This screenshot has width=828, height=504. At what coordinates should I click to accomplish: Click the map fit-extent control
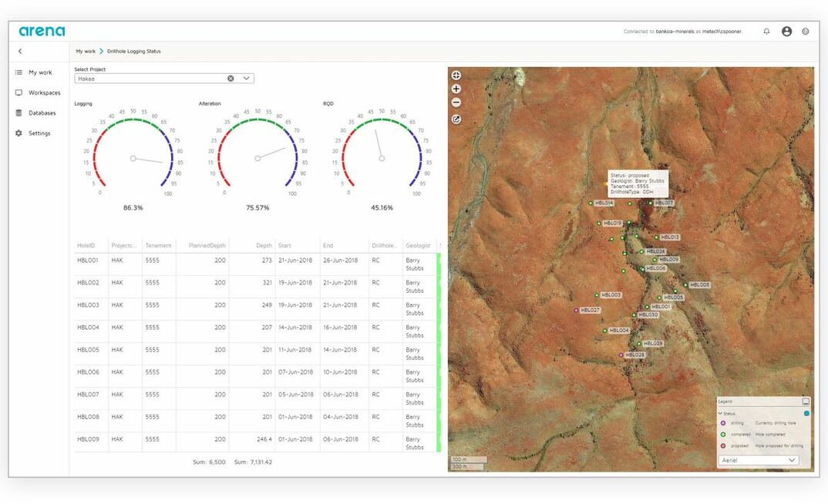pos(456,76)
